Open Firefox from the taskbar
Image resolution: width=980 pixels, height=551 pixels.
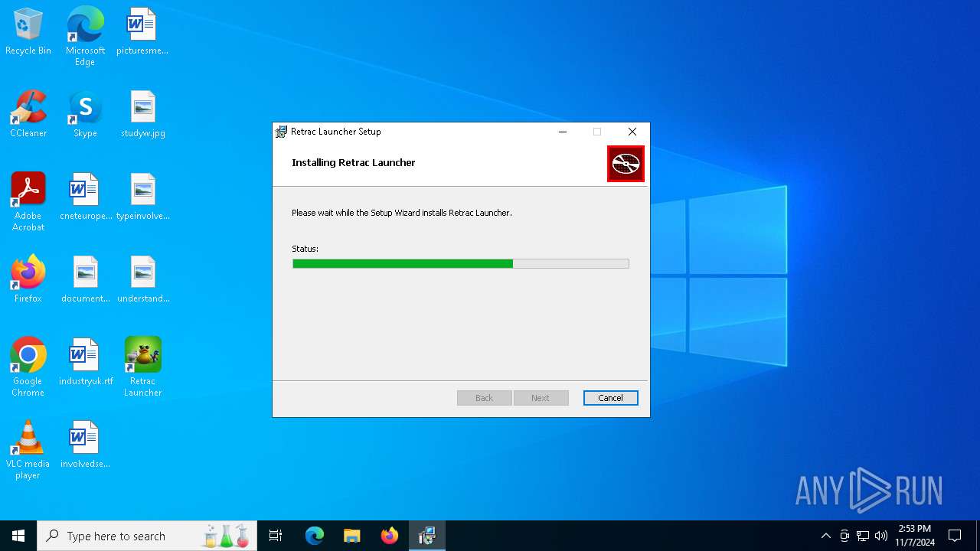(x=390, y=536)
